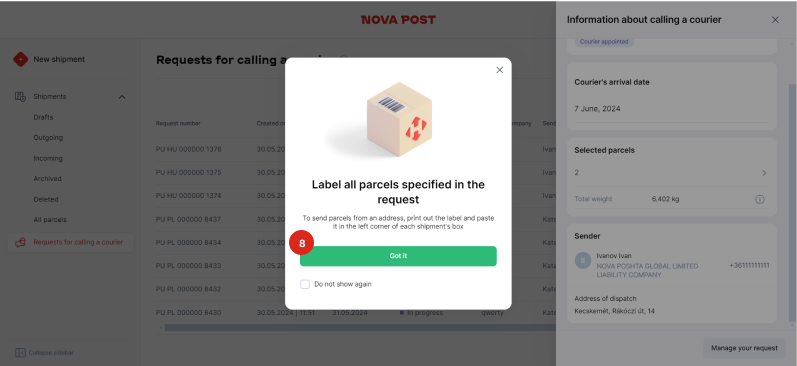The image size is (797, 366).
Task: Expand the Selected parcels arrow
Action: tap(763, 173)
